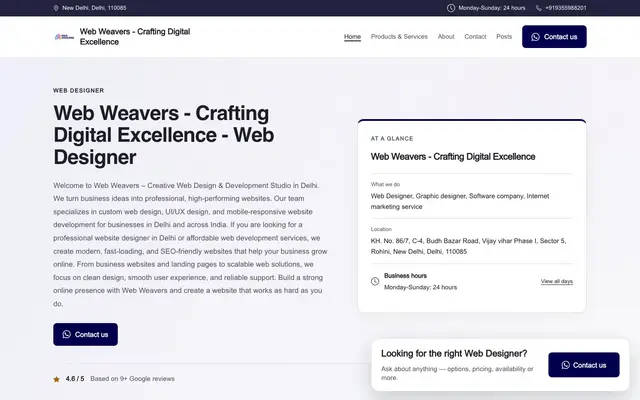640x400 pixels.
Task: Click New Delhi, Delhi, 110085 address text
Action: [94, 8]
